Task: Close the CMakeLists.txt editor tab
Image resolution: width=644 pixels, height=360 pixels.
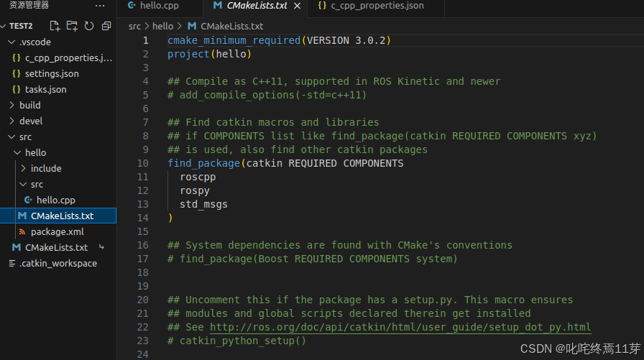Action: tap(298, 6)
